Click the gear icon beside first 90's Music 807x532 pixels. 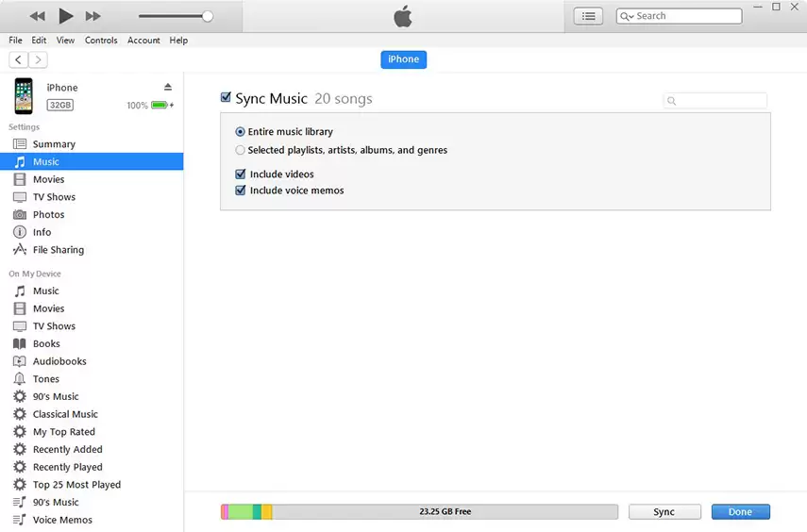[20, 396]
